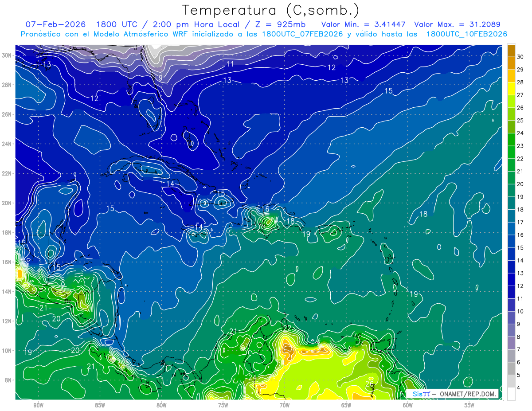Click the legend label "4"
The width and height of the screenshot is (532, 411).
coord(519,388)
